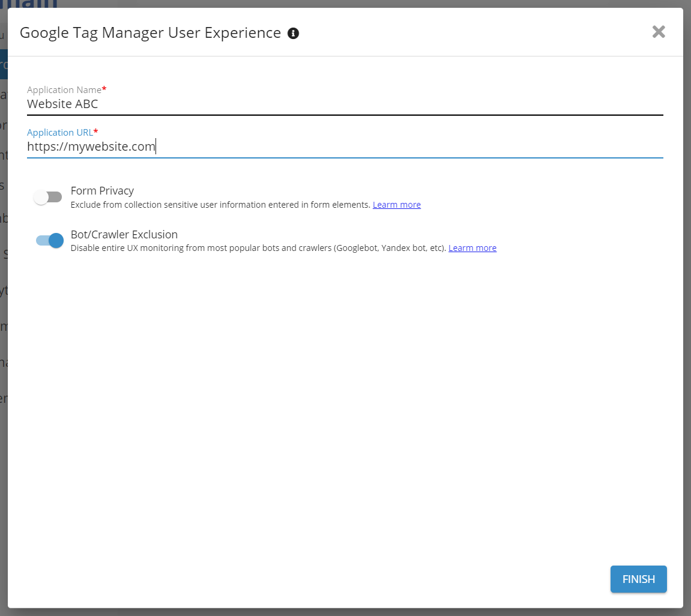The height and width of the screenshot is (616, 691).
Task: Click the 'https://mywebsite.com' entered URL text
Action: pos(91,146)
